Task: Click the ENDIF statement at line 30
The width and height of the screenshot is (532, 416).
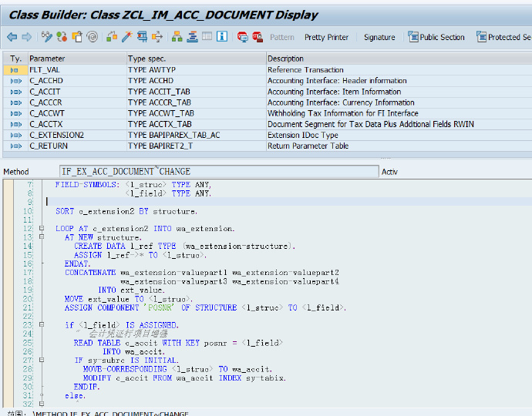Action: 87,387
